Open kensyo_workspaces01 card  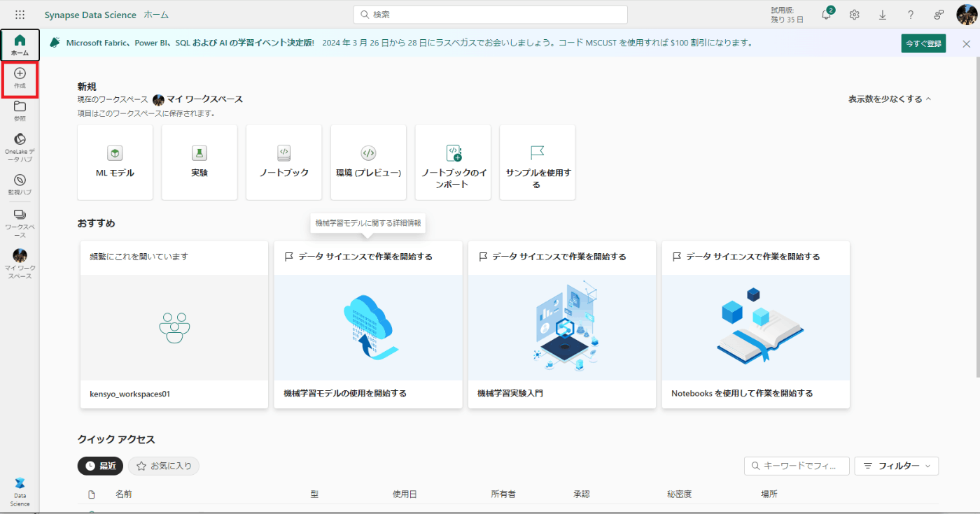(174, 324)
